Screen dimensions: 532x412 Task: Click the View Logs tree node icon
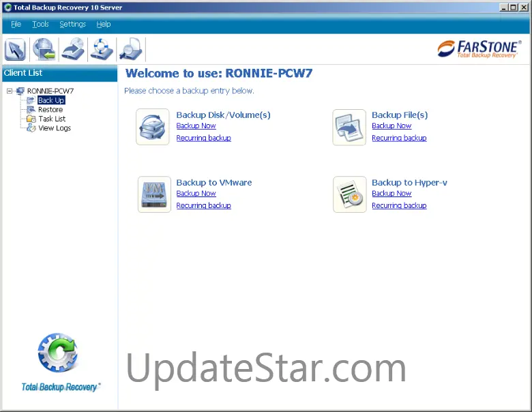pyautogui.click(x=31, y=128)
